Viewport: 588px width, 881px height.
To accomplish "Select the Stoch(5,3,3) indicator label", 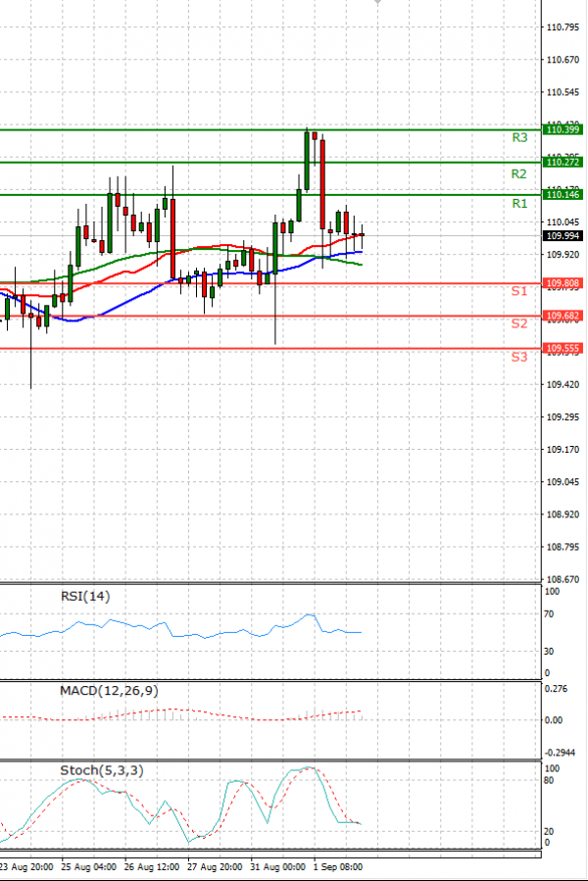I will [102, 770].
